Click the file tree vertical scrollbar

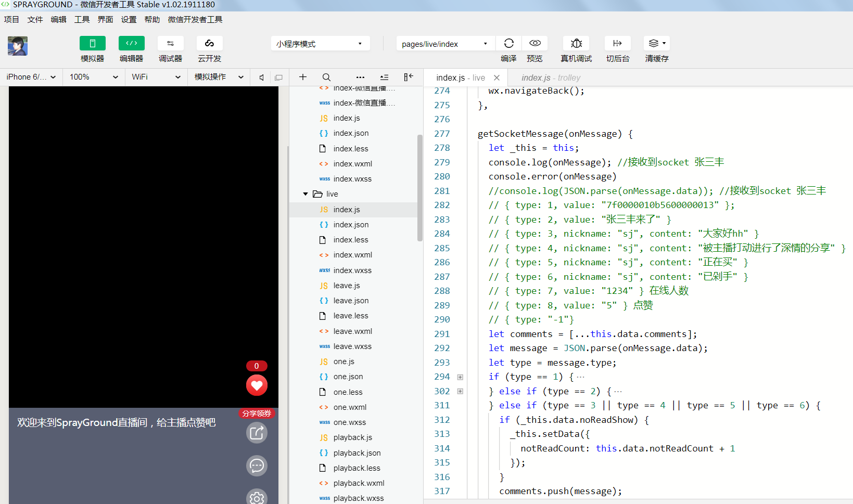pyautogui.click(x=419, y=187)
